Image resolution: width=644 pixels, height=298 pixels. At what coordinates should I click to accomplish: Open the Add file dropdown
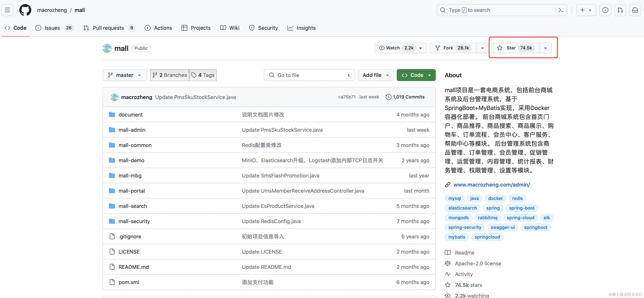375,75
